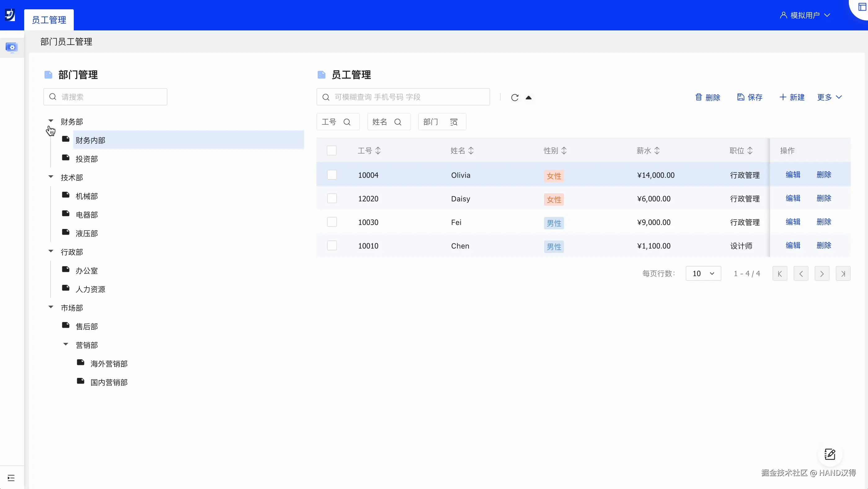Click the floating edit note icon
Viewport: 868px width, 489px height.
[830, 454]
